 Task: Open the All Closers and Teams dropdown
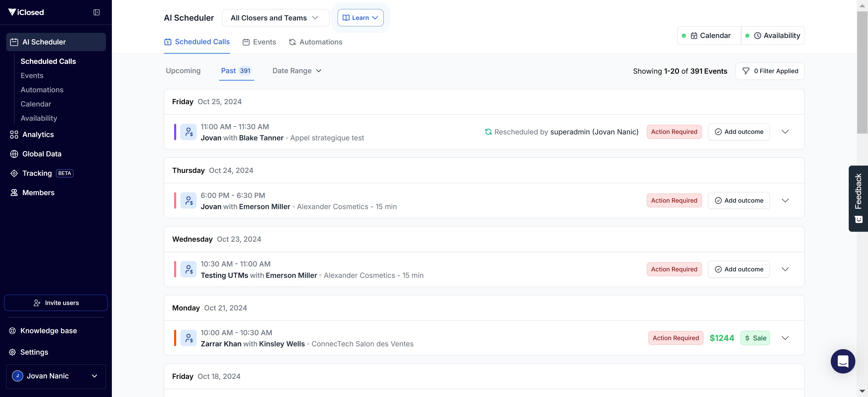pos(275,18)
